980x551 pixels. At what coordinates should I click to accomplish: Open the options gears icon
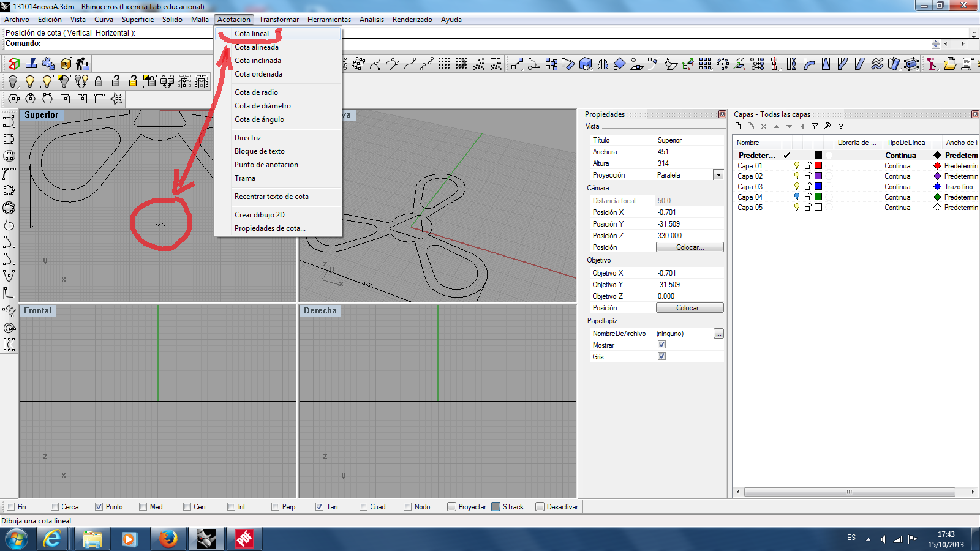[48, 64]
